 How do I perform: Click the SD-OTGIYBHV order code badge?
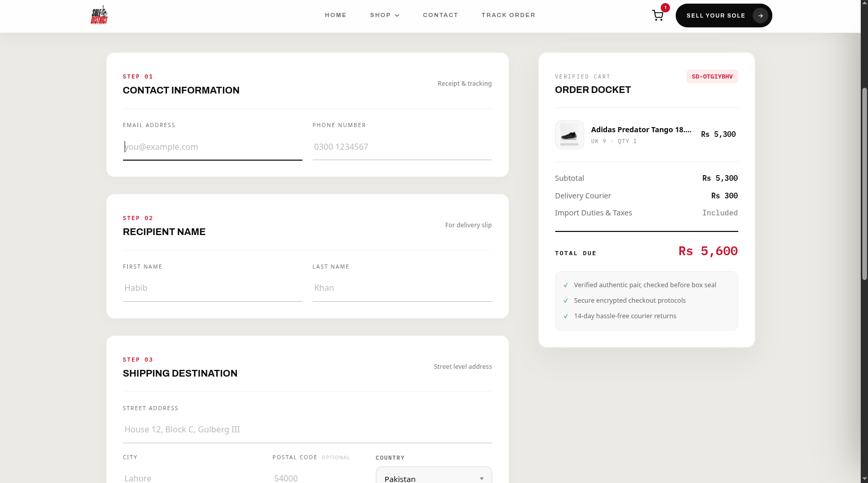[712, 76]
